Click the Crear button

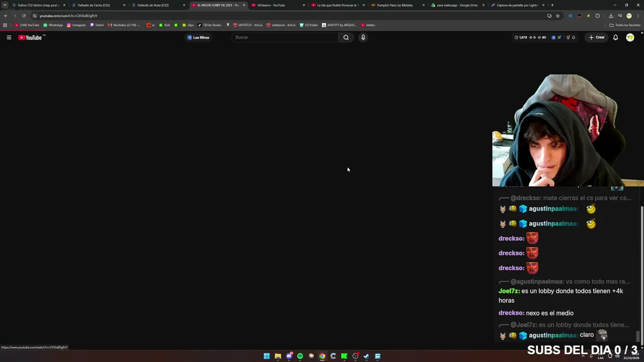[597, 37]
